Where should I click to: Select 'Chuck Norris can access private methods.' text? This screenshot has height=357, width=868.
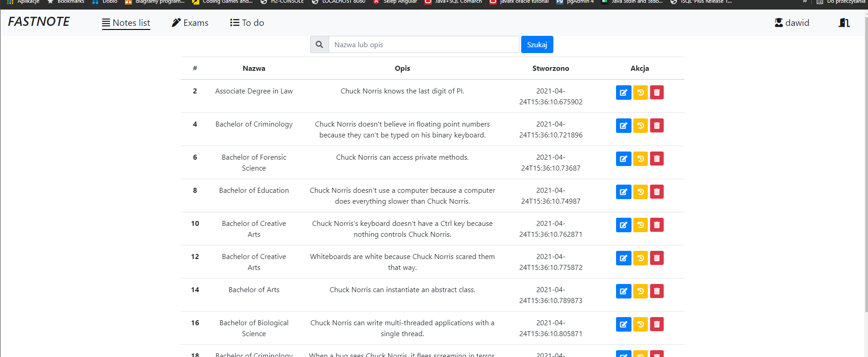pos(402,157)
